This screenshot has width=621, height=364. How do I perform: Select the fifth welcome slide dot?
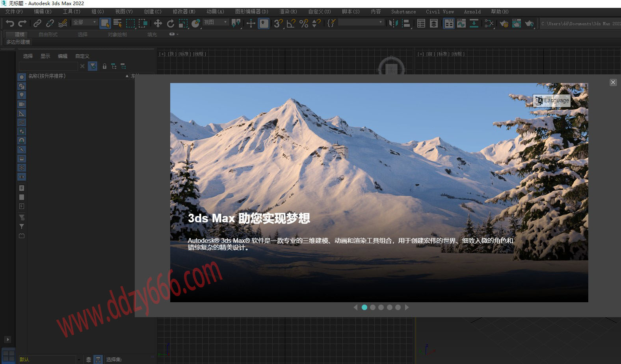398,307
